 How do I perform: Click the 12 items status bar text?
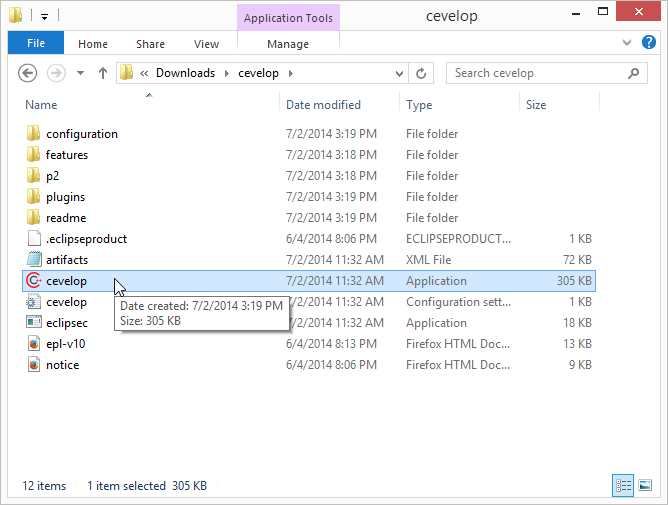click(44, 486)
